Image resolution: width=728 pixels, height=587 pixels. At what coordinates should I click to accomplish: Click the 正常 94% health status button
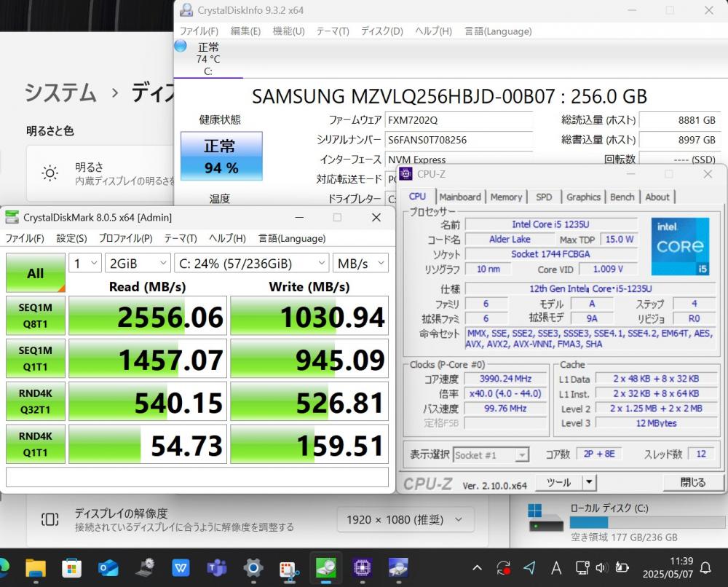click(x=221, y=156)
